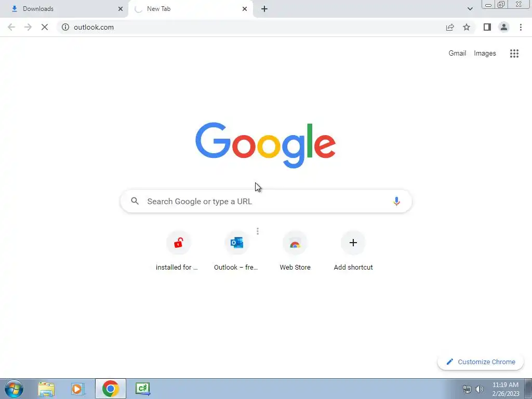This screenshot has height=399, width=532.
Task: Open Windows Explorer from taskbar
Action: [x=46, y=389]
